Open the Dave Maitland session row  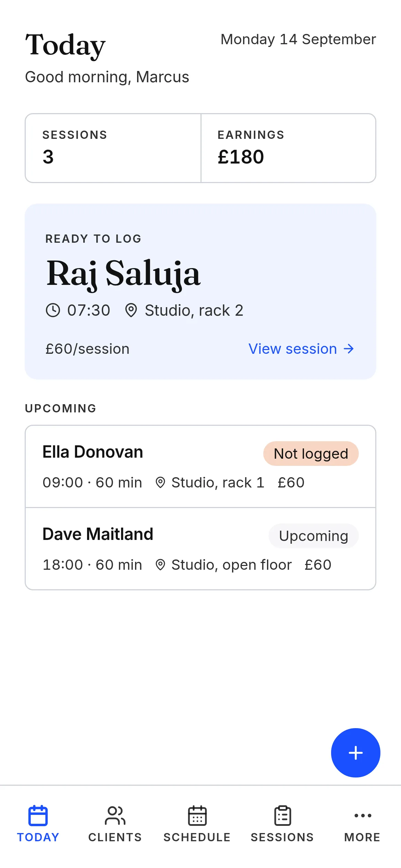(200, 549)
